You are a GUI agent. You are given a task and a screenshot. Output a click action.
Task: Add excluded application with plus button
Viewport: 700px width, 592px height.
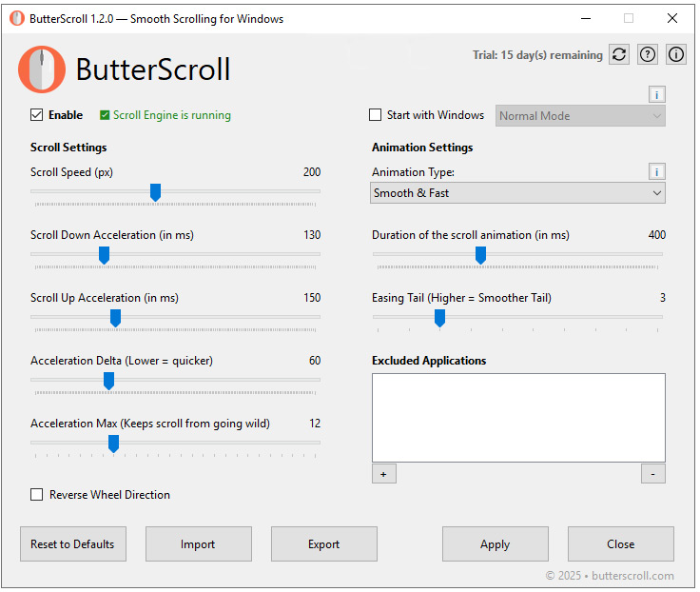tap(384, 474)
